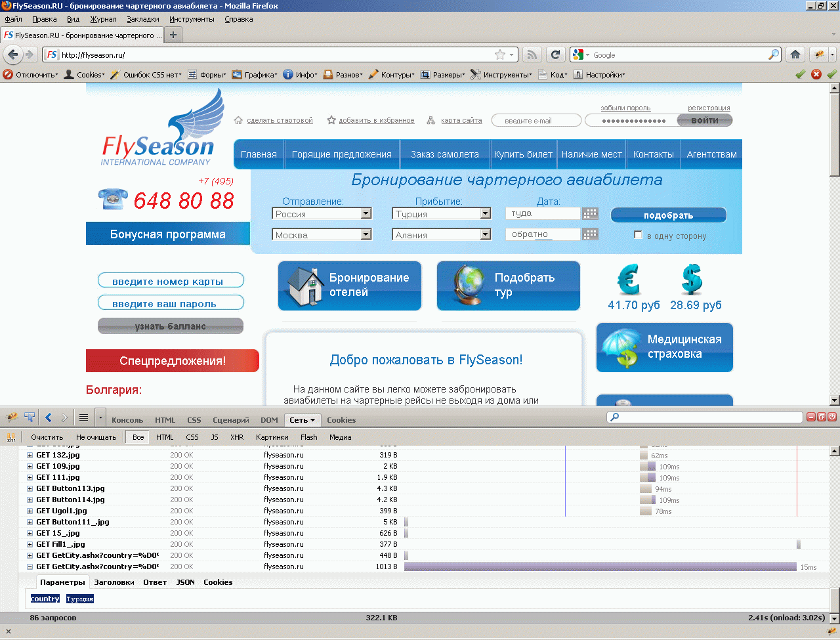Click the Google search magnifier icon
The width and height of the screenshot is (840, 640).
(774, 54)
